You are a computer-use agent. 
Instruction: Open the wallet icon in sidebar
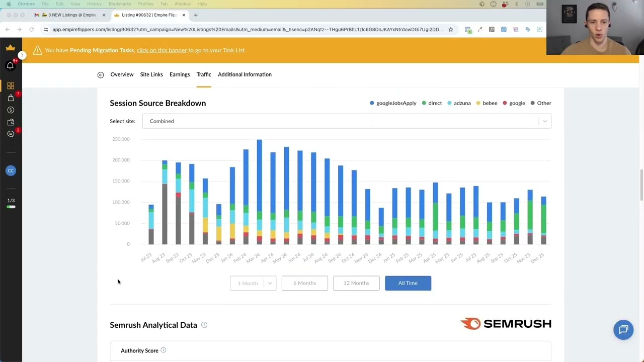pyautogui.click(x=11, y=122)
